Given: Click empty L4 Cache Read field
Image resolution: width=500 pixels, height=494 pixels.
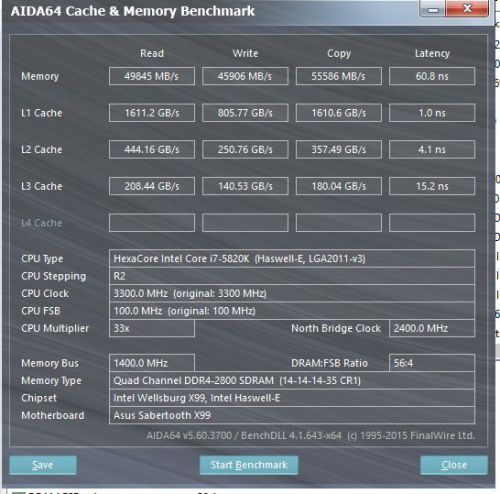Looking at the screenshot, I should (x=152, y=223).
